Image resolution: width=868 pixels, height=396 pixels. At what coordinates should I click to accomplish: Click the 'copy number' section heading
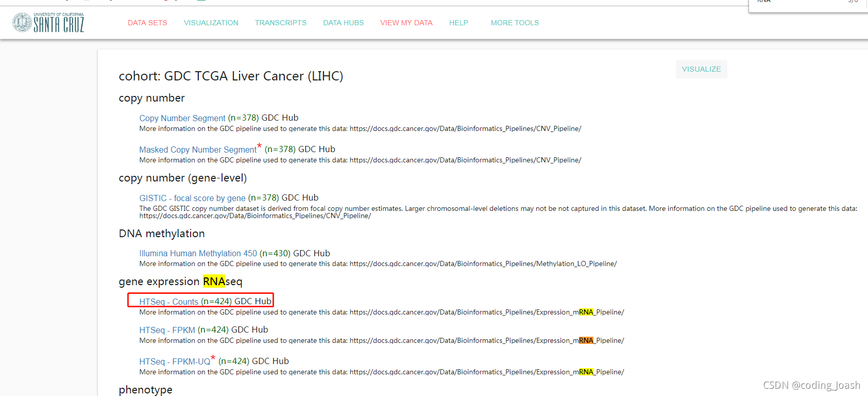151,98
